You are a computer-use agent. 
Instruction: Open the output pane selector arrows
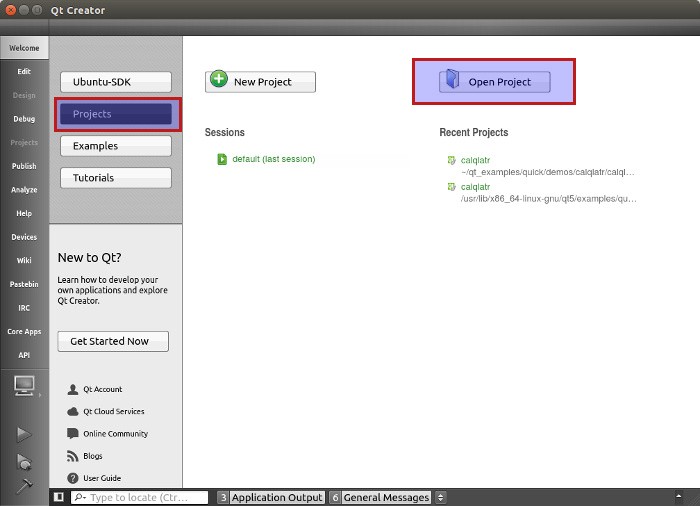(440, 497)
